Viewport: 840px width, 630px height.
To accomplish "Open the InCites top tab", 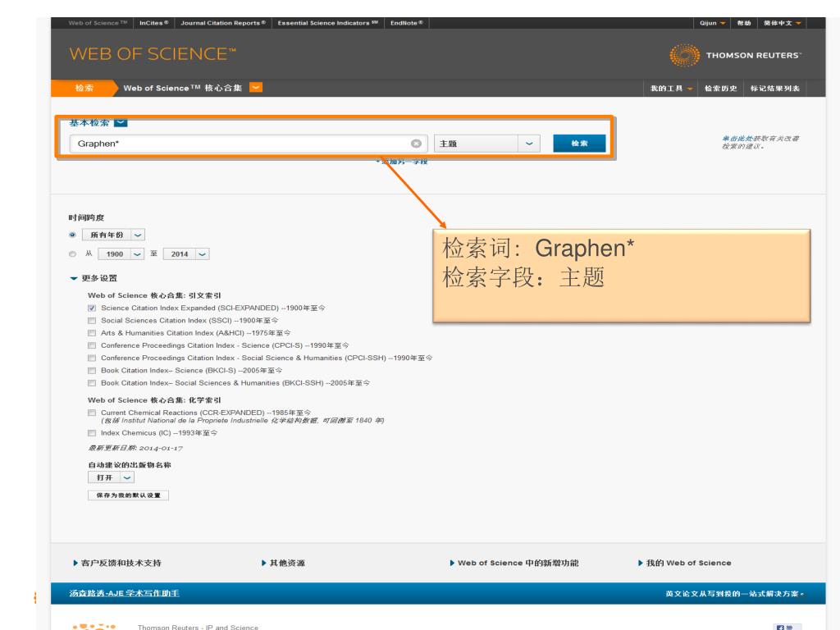I will click(153, 23).
